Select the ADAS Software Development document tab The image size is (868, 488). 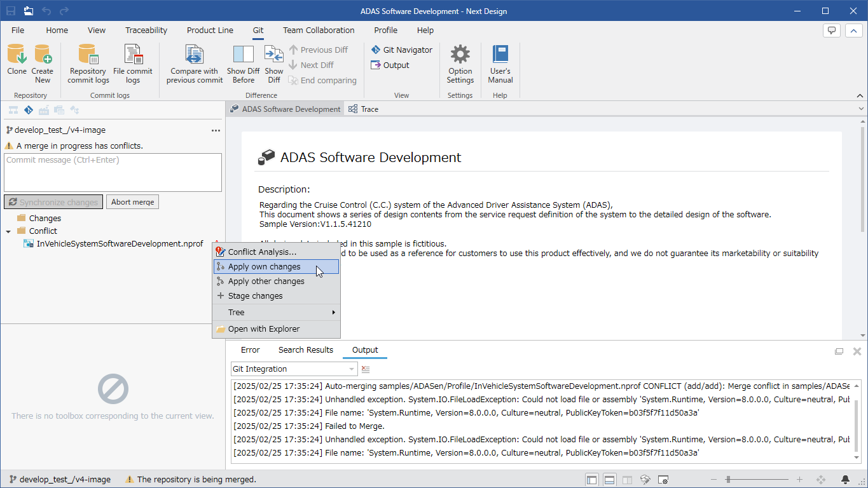click(x=285, y=109)
